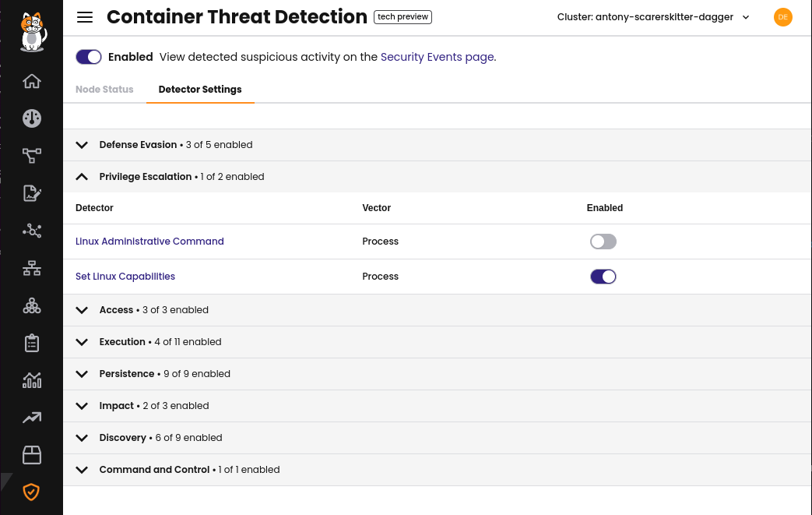This screenshot has width=812, height=515.
Task: Expand the Execution detector section
Action: (82, 341)
